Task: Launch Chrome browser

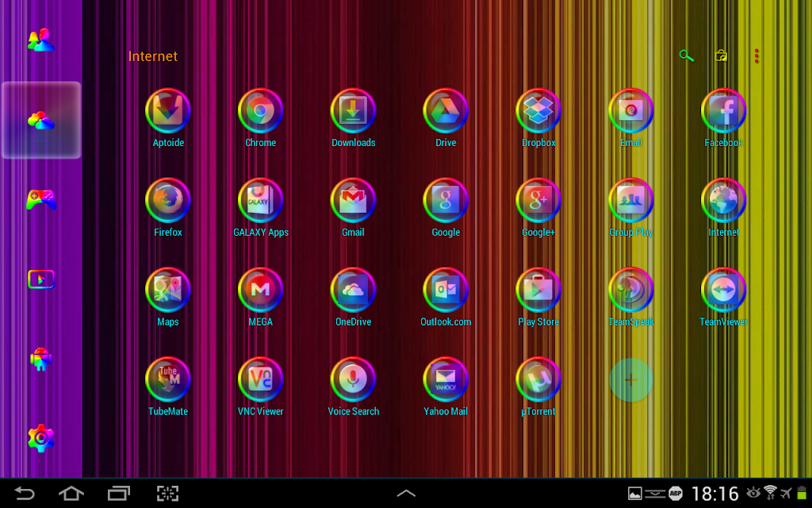Action: (260, 111)
